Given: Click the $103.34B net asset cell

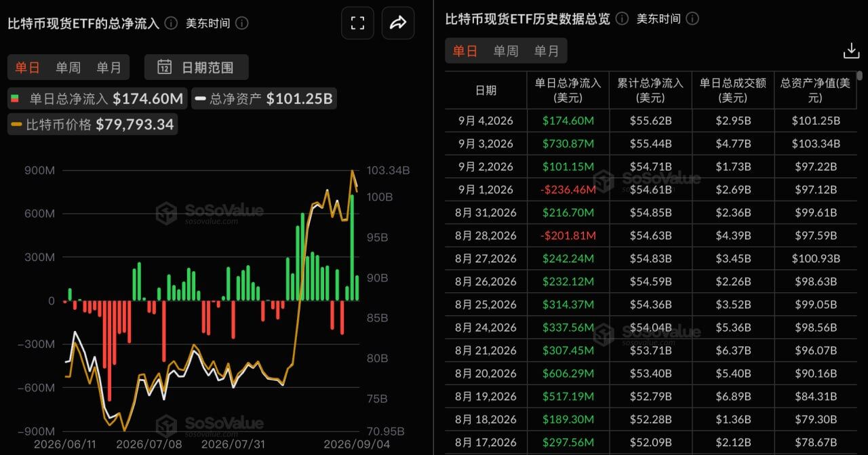Looking at the screenshot, I should (815, 144).
